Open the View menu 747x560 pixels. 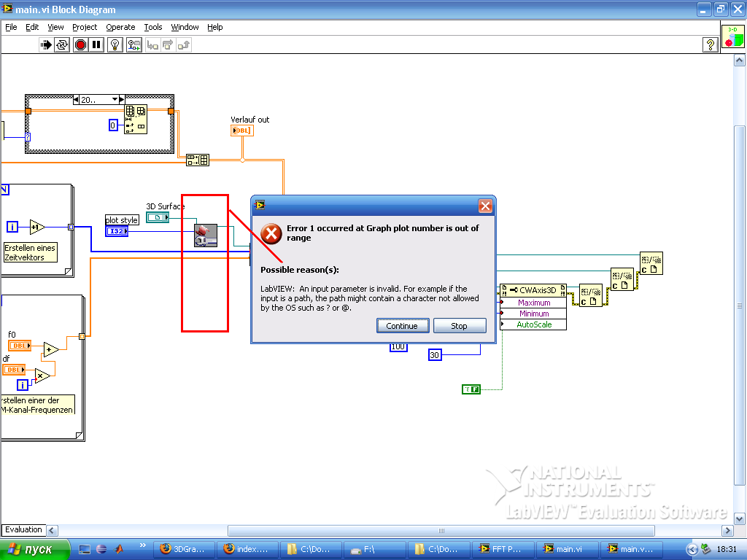pyautogui.click(x=55, y=27)
